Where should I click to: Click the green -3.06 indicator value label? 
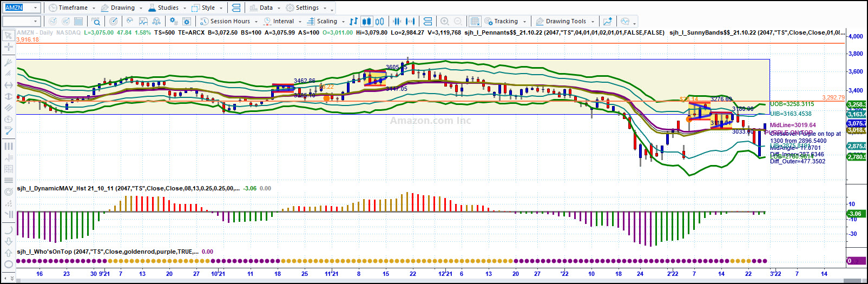(855, 214)
